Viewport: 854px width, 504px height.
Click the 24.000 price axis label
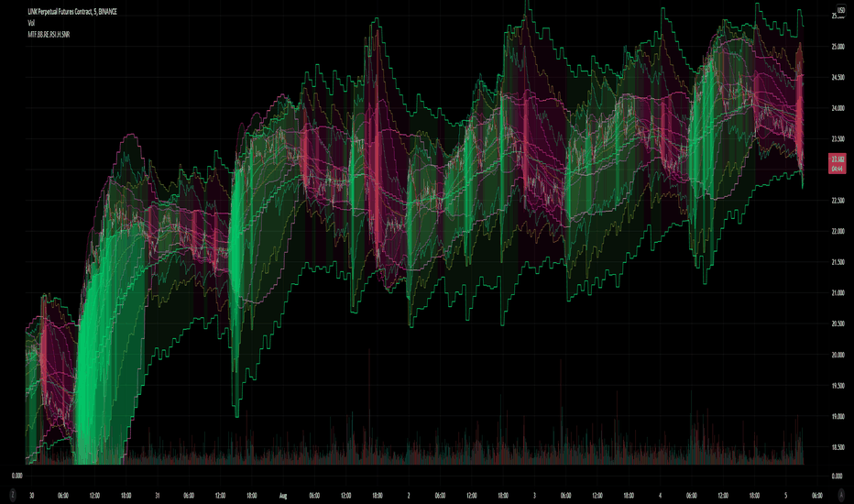tap(838, 108)
